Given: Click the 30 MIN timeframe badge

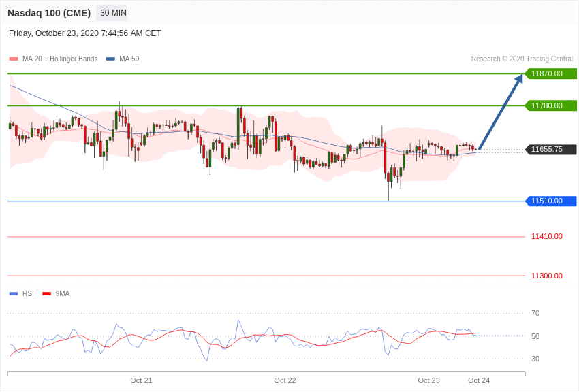Looking at the screenshot, I should (x=112, y=13).
